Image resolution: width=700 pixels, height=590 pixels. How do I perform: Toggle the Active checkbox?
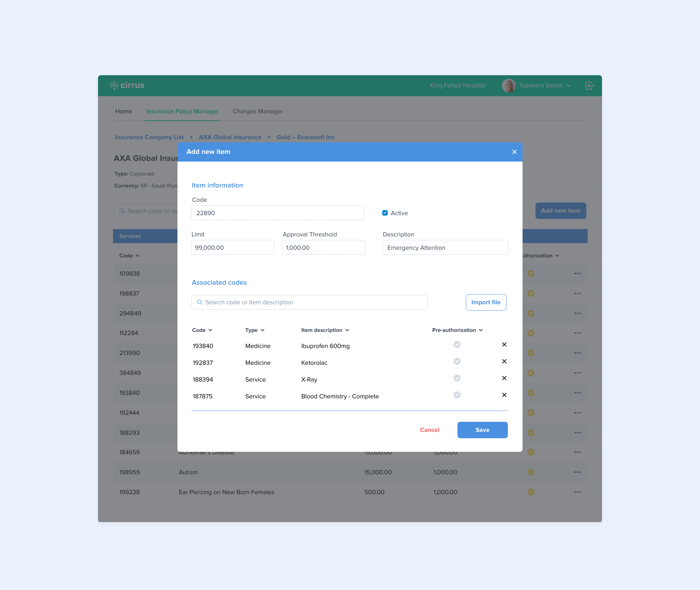(x=385, y=213)
